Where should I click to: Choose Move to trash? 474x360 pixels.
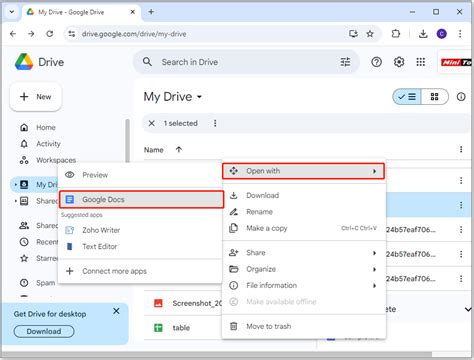tap(304, 326)
